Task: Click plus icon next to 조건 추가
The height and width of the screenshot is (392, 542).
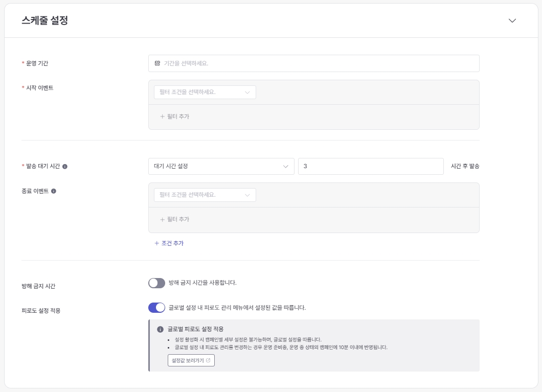Action: click(157, 243)
